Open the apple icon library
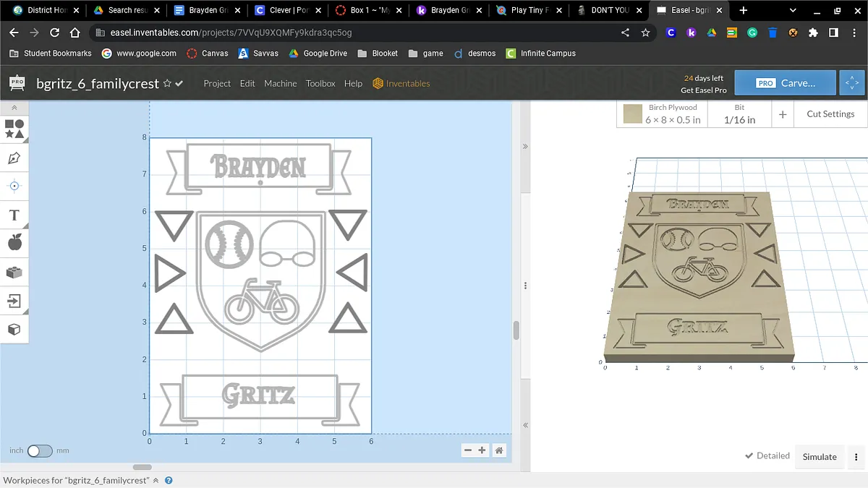The width and height of the screenshot is (868, 488). pos(14,243)
